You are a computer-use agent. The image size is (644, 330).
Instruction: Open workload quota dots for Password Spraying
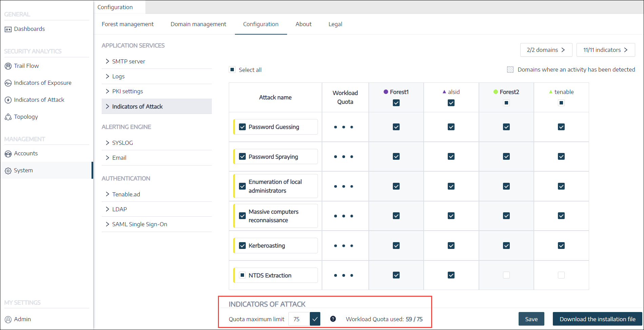[x=344, y=157]
